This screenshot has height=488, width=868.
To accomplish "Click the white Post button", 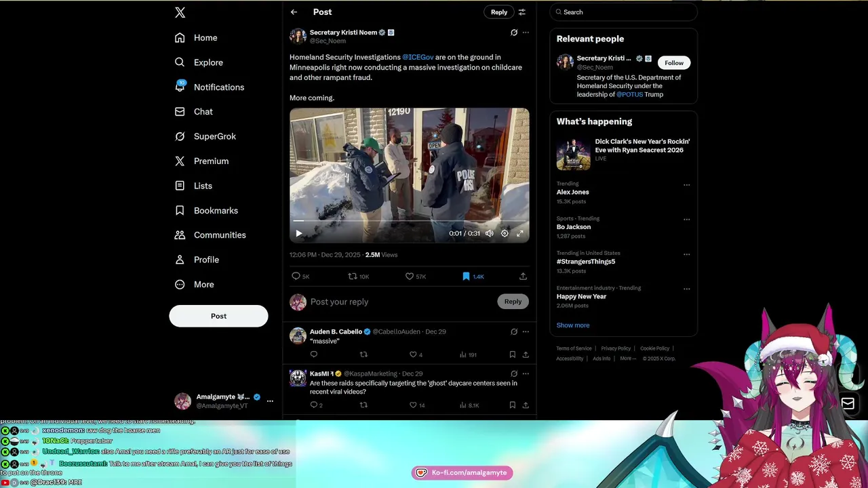I will pyautogui.click(x=218, y=316).
